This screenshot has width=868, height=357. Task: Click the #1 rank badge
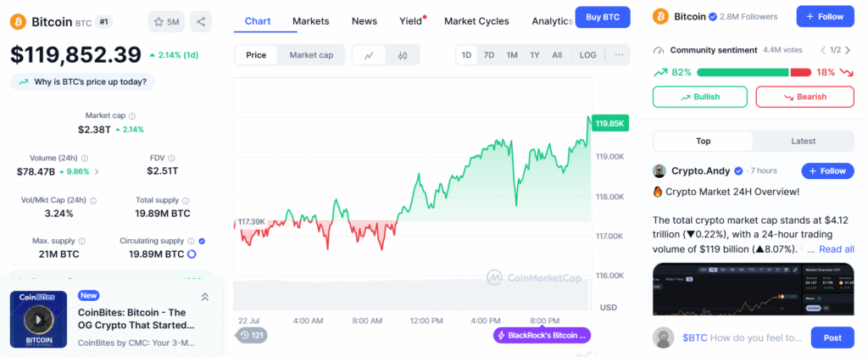pyautogui.click(x=103, y=22)
